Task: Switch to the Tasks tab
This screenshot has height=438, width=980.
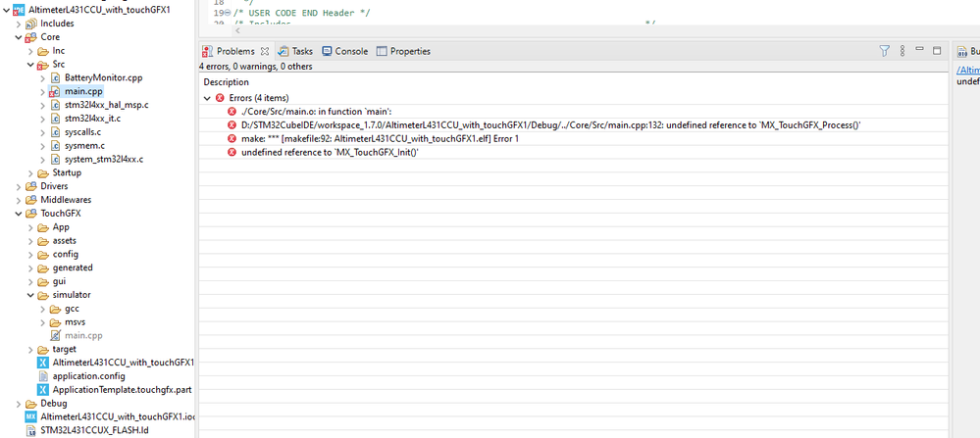Action: pos(295,51)
